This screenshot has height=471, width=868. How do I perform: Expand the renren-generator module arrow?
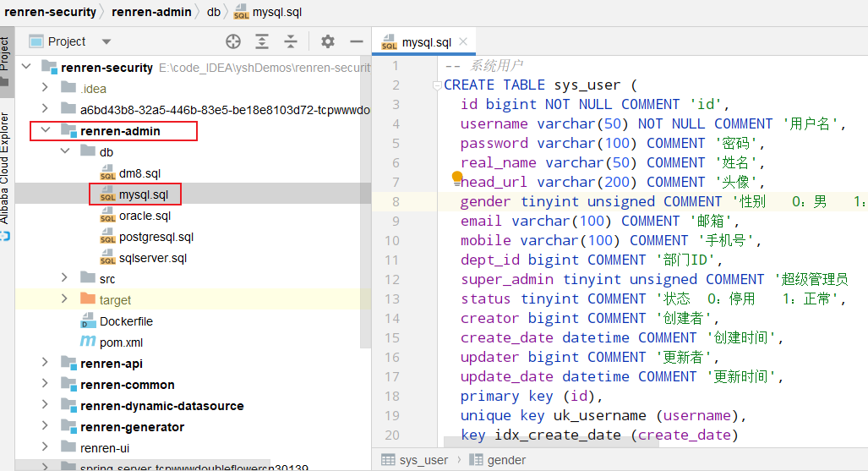[46, 425]
